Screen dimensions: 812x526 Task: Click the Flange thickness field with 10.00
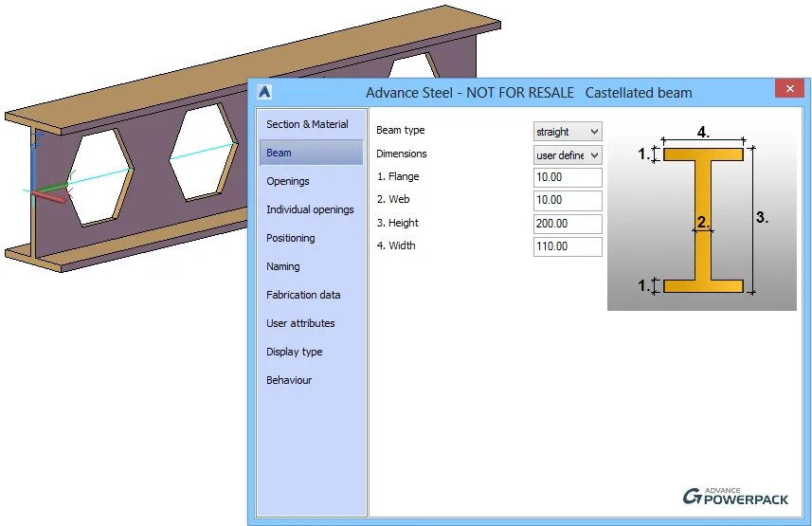pyautogui.click(x=568, y=177)
